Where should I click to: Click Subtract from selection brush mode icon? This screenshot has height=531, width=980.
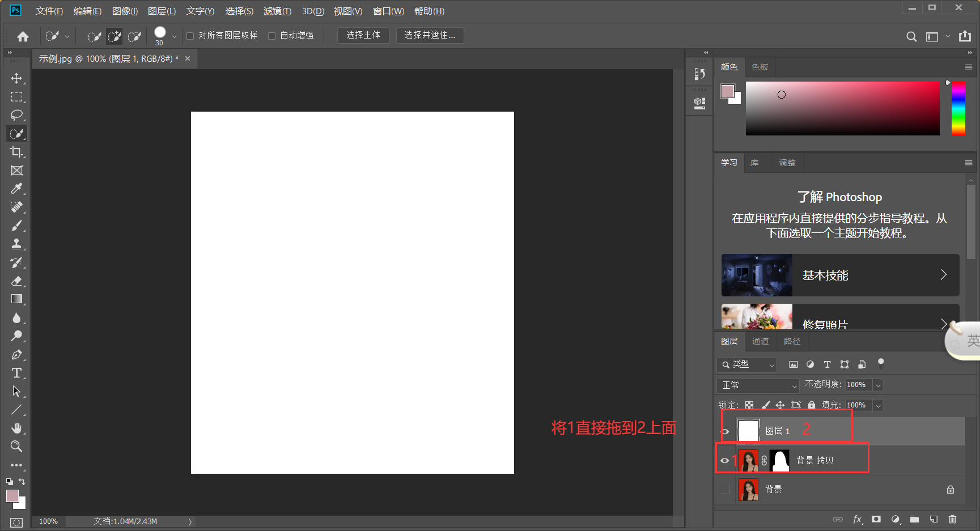pos(134,37)
